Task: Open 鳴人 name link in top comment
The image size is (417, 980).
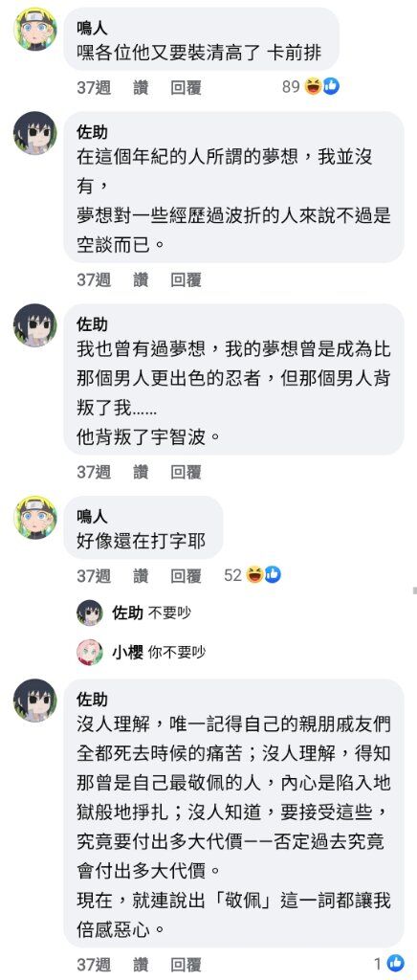Action: [x=92, y=26]
